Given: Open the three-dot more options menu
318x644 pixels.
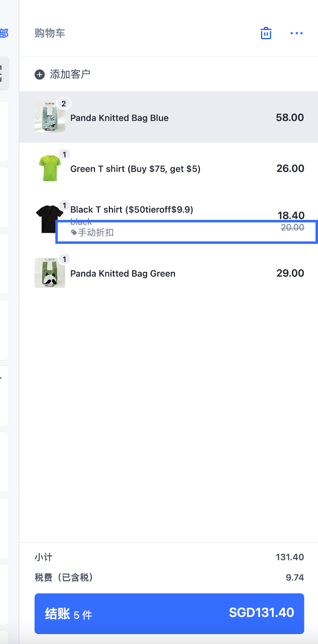Looking at the screenshot, I should 297,33.
